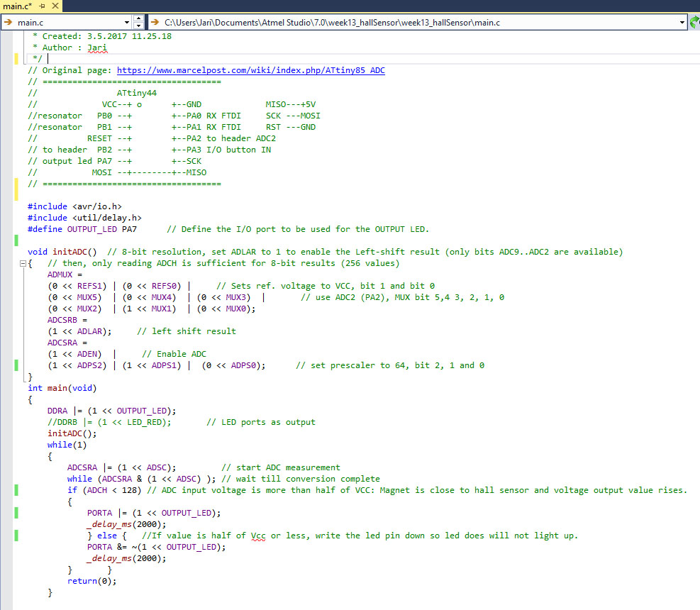Click on '// start ADC measurement' comment
The width and height of the screenshot is (700, 610).
pos(281,467)
